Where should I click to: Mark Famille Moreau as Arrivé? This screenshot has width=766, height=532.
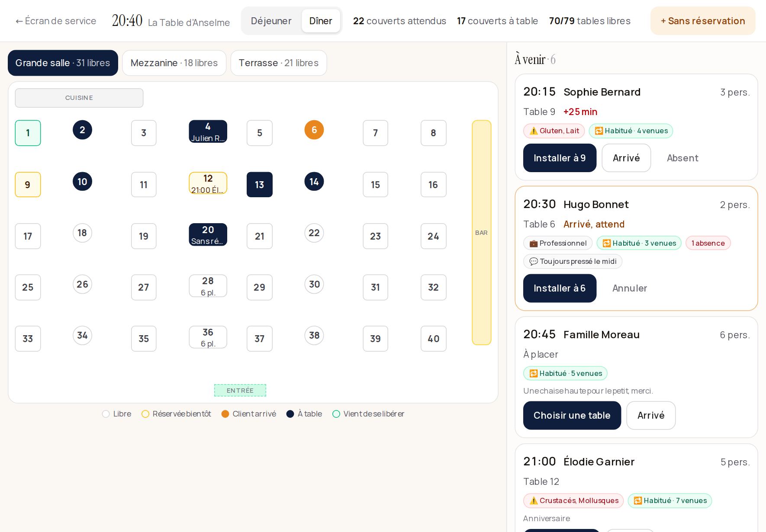pos(651,415)
